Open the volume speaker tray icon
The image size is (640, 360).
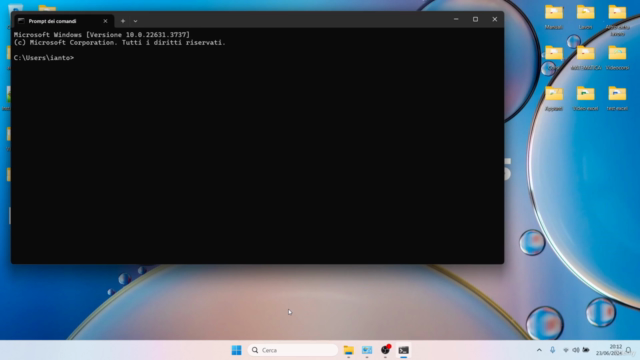576,350
